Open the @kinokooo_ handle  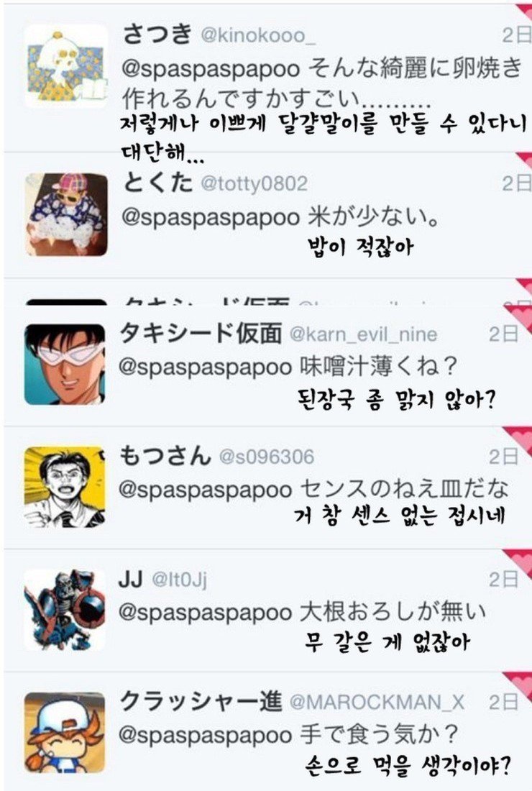click(258, 36)
